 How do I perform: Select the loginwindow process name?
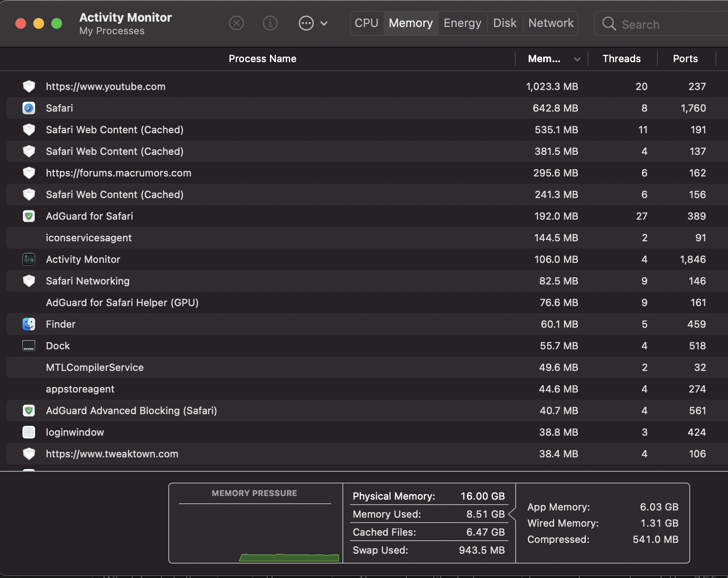[x=75, y=432]
